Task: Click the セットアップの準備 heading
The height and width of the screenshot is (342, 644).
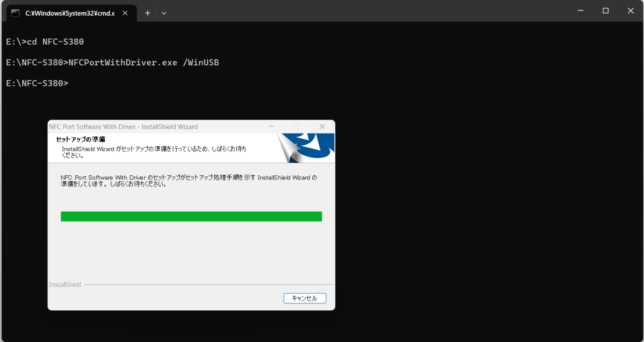Action: pos(81,139)
